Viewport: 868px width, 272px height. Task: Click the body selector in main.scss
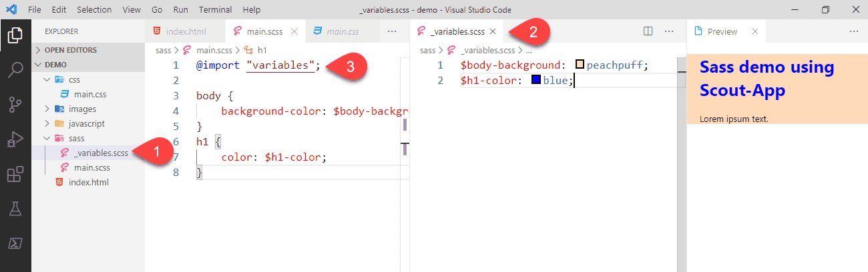click(x=209, y=96)
